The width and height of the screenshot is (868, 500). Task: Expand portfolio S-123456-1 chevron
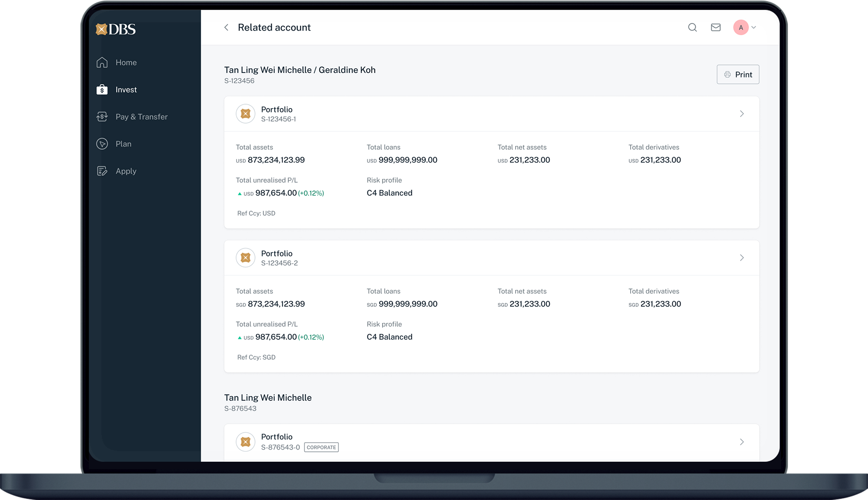pyautogui.click(x=742, y=114)
